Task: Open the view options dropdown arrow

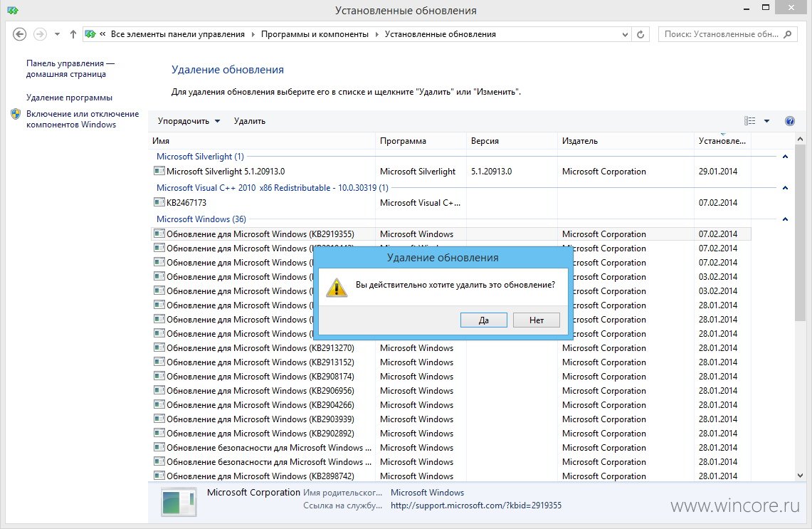Action: (767, 121)
